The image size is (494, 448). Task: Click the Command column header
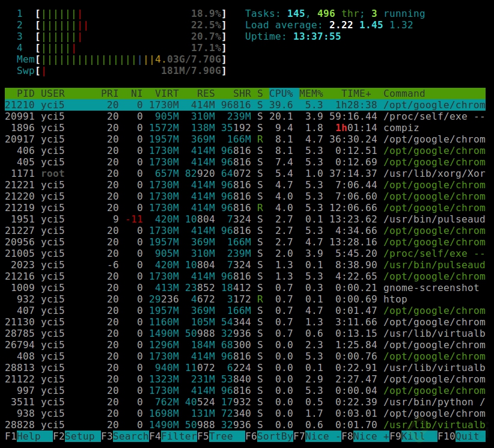(x=404, y=94)
